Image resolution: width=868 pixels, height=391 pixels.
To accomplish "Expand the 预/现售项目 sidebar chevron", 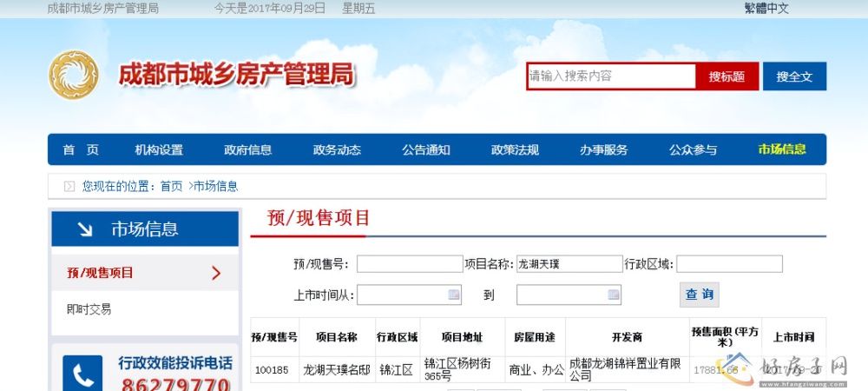I will (216, 273).
